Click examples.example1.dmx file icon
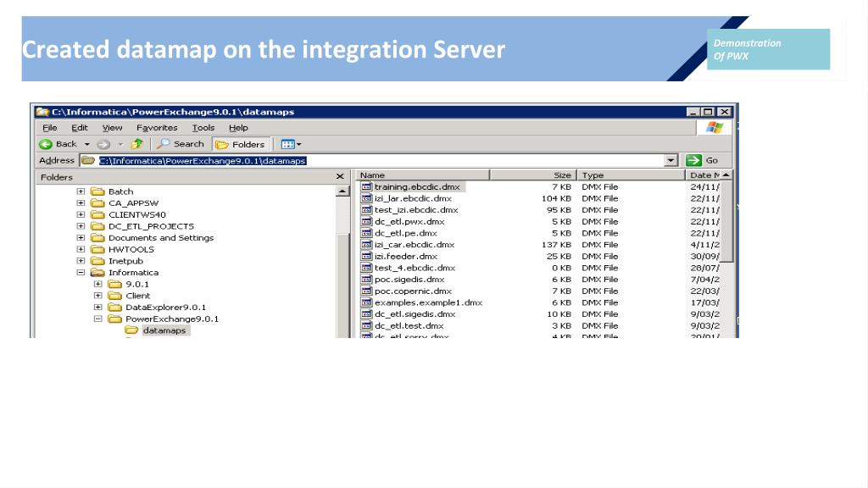This screenshot has height=488, width=868. point(366,302)
